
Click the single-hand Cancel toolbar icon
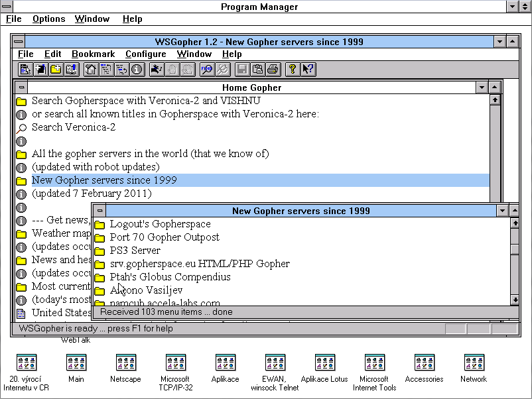(172, 70)
